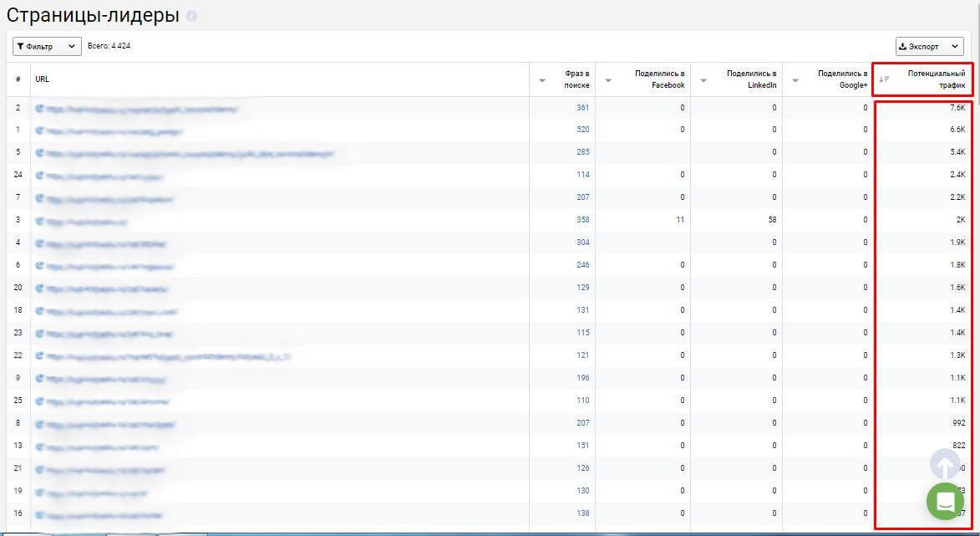
Task: Click the 285 phrases count link
Action: (x=582, y=152)
